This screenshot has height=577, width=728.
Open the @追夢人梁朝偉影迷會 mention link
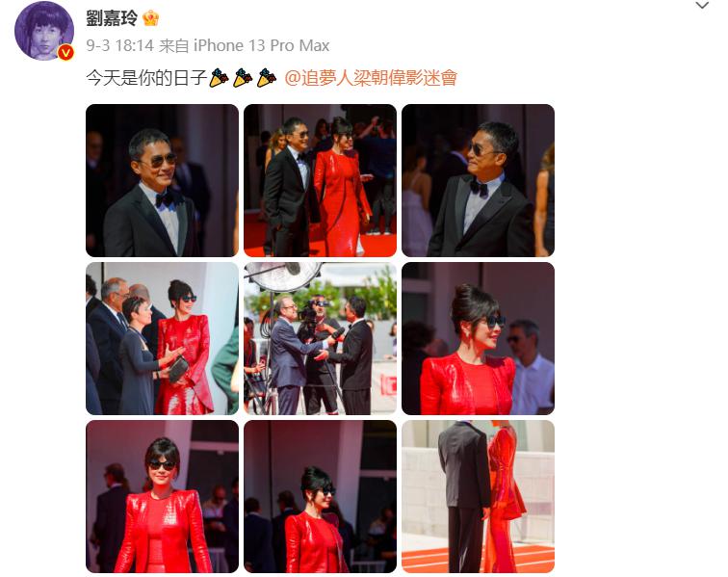coord(371,78)
